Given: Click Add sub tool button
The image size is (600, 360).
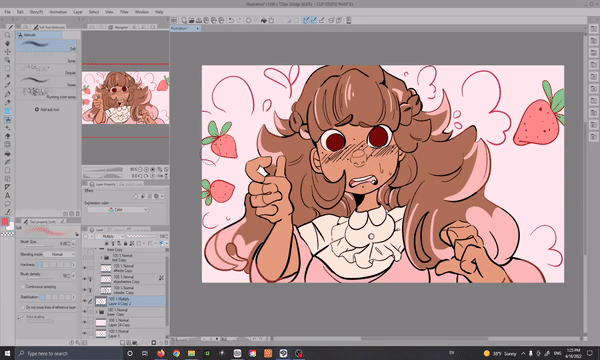Looking at the screenshot, I should 47,109.
